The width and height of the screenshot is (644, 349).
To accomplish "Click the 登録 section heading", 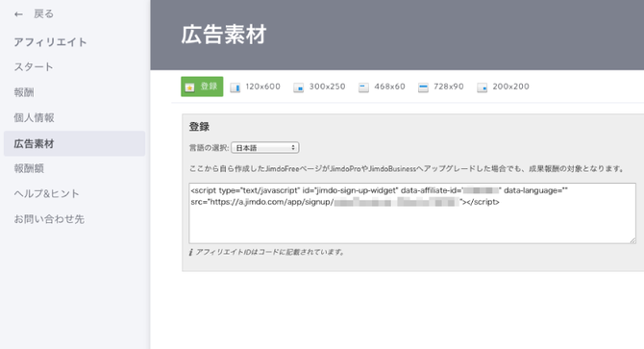I will point(199,127).
